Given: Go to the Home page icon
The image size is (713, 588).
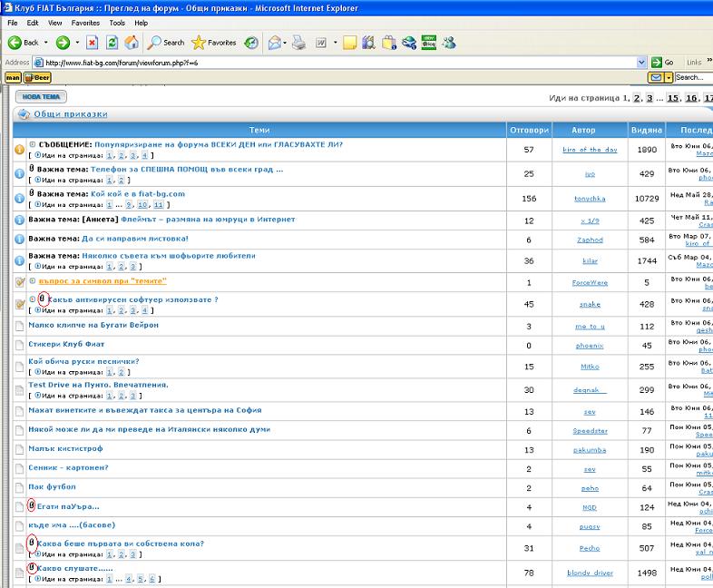Looking at the screenshot, I should pos(132,43).
